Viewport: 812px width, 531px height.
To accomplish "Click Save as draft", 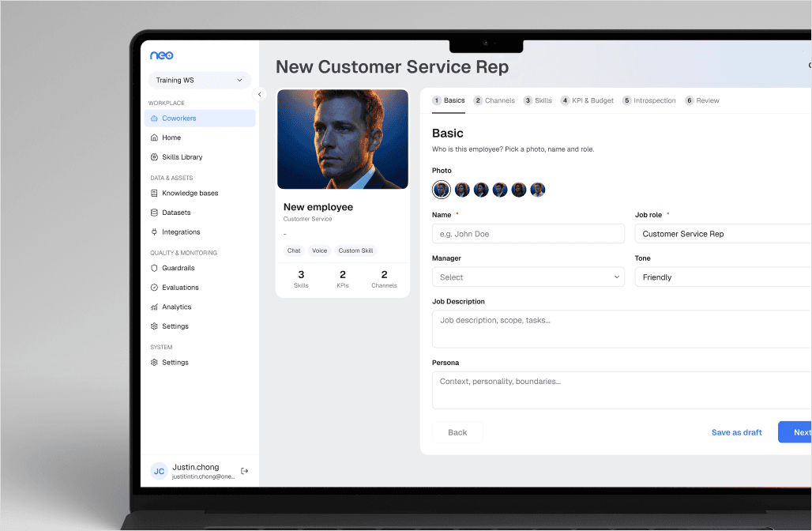I will [x=736, y=432].
